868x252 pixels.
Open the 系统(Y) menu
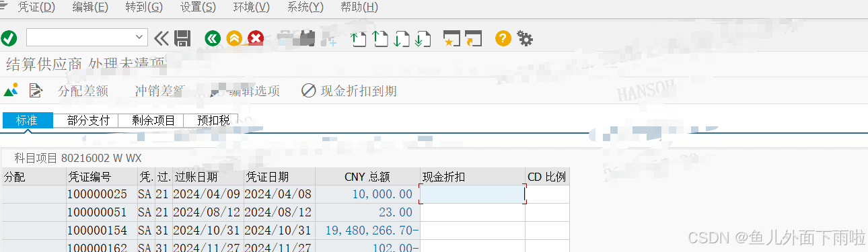(305, 7)
